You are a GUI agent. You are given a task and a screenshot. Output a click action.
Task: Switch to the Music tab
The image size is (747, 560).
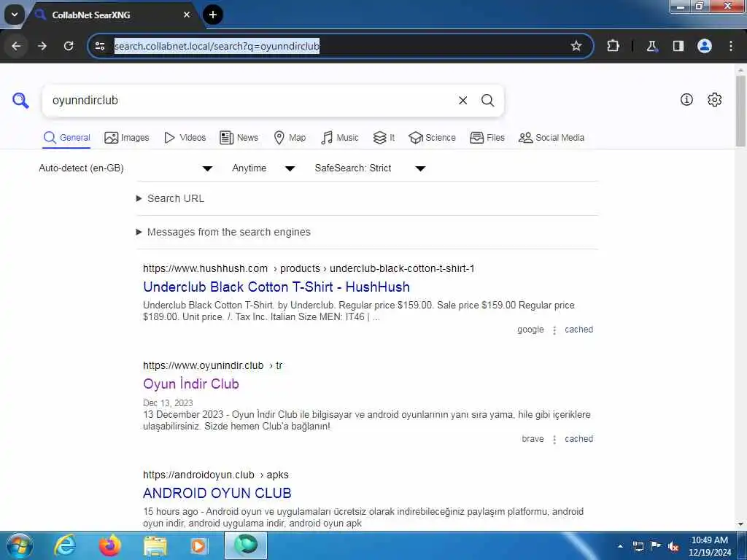point(340,138)
